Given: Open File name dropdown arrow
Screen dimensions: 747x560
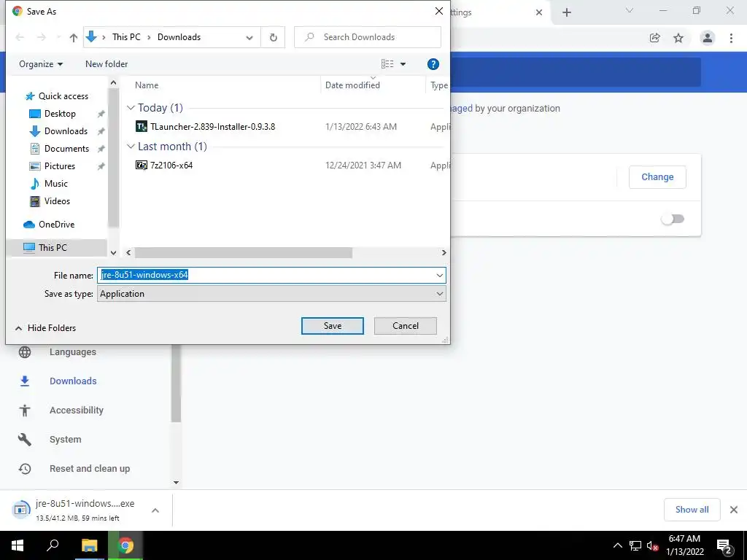Looking at the screenshot, I should [439, 275].
